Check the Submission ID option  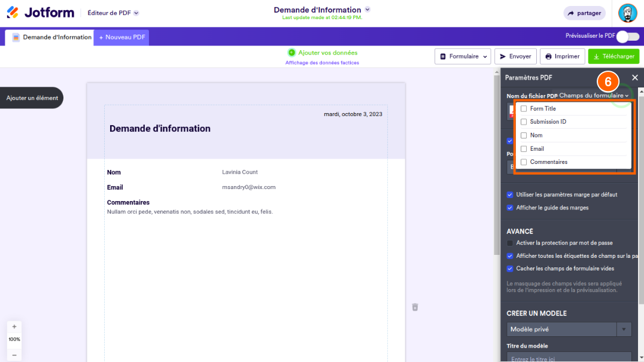[x=524, y=122]
